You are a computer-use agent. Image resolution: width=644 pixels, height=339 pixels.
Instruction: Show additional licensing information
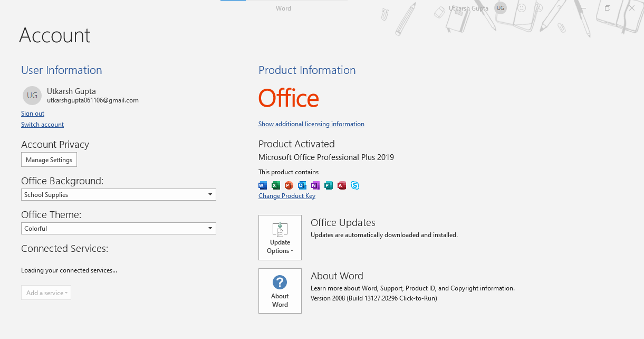[311, 124]
